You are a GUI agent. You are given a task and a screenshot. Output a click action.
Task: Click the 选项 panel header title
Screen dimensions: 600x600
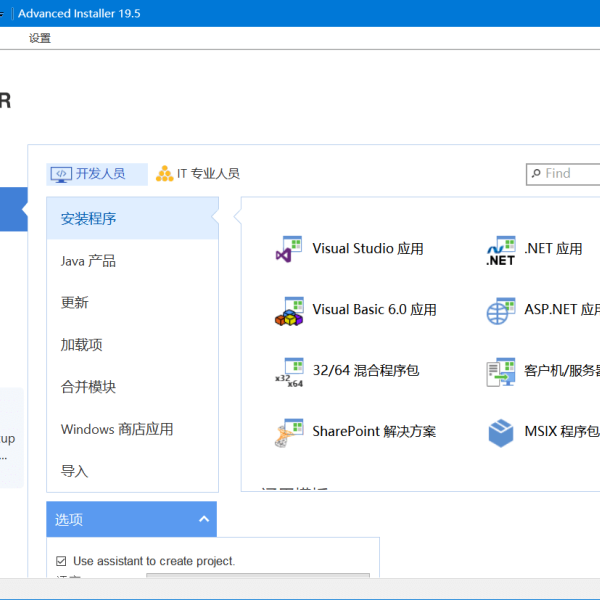69,520
